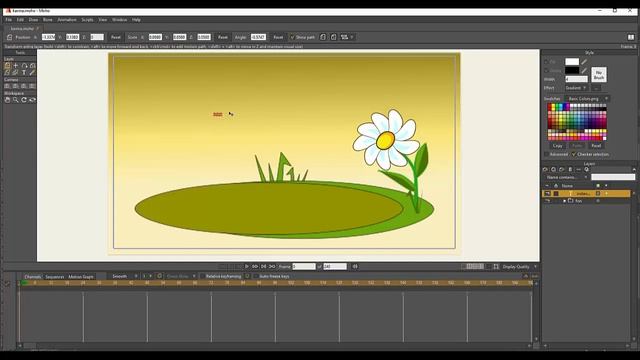Click the Reset button below swatches
This screenshot has height=360, width=640.
[x=596, y=146]
